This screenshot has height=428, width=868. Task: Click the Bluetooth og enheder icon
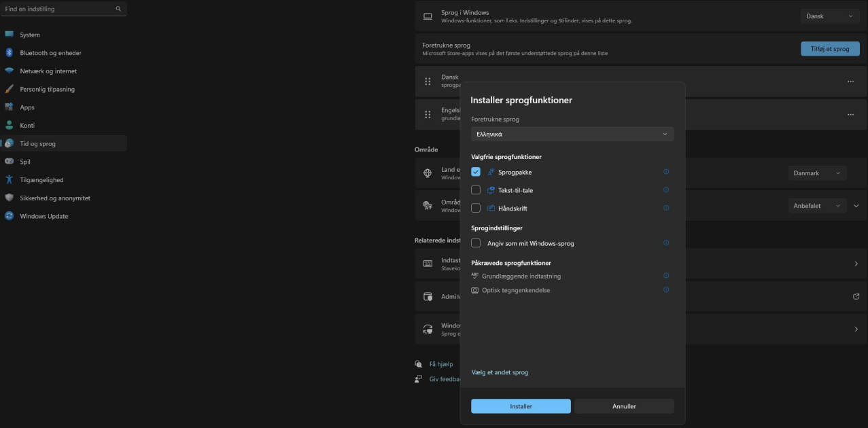pyautogui.click(x=10, y=53)
